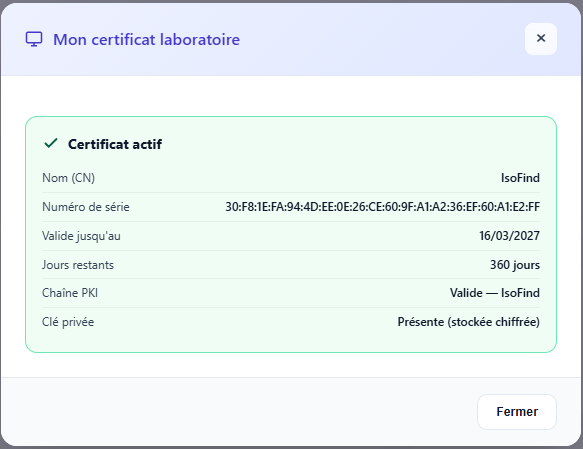Select the 'Valide — IsoFind' value
583x449 pixels.
click(x=495, y=293)
